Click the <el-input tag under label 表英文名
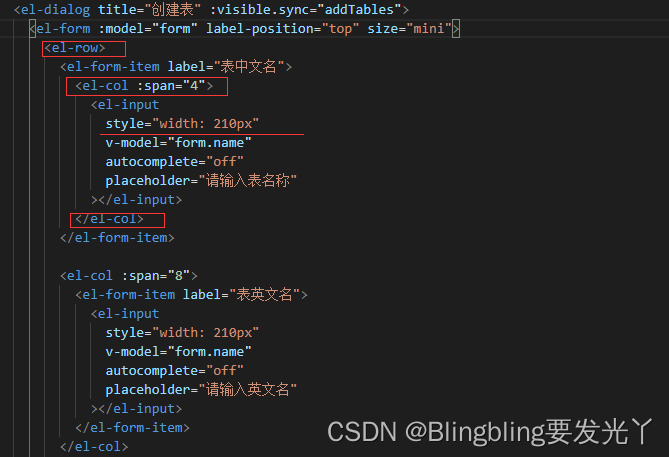Image resolution: width=669 pixels, height=457 pixels. pyautogui.click(x=125, y=314)
